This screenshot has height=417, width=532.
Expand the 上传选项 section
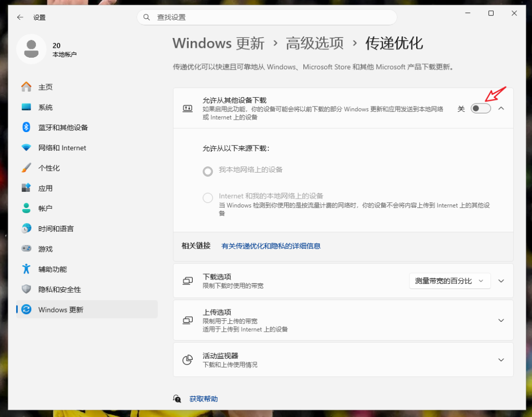click(501, 320)
